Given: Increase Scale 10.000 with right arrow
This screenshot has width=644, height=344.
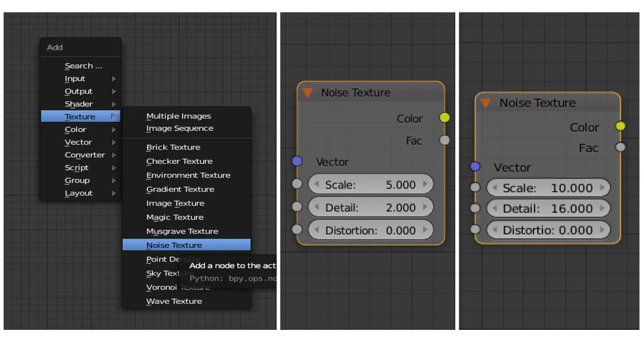Looking at the screenshot, I should point(602,188).
